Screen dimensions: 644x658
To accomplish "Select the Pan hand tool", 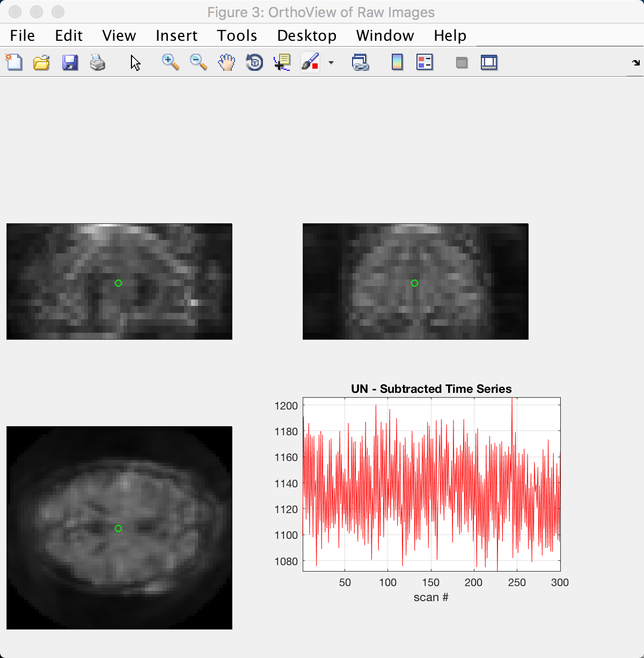I will pyautogui.click(x=226, y=62).
